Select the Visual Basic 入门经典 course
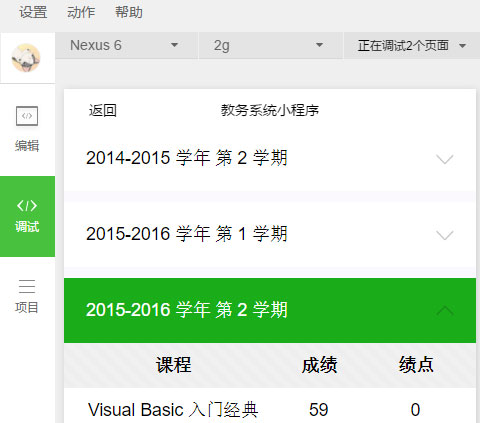The height and width of the screenshot is (423, 480). (173, 410)
